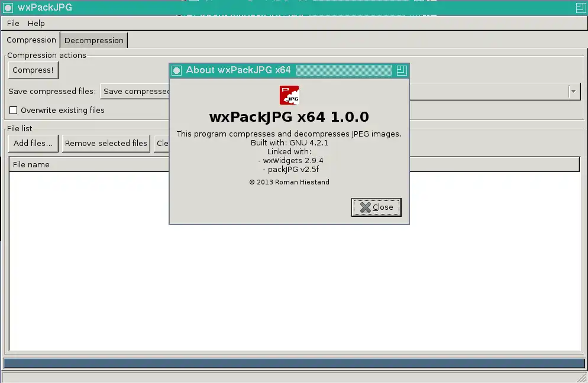
Task: Click the wxWidgets 2.9.4 line
Action: point(290,160)
